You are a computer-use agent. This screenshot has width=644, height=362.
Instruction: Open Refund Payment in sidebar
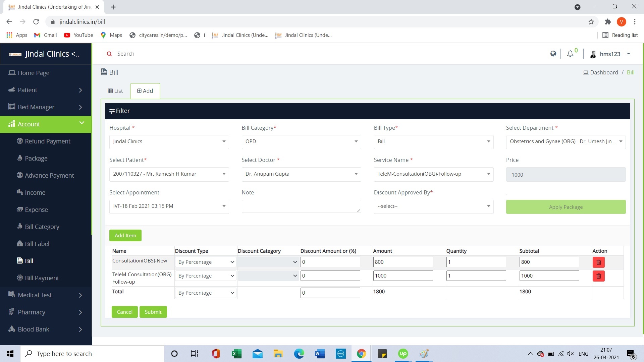47,141
